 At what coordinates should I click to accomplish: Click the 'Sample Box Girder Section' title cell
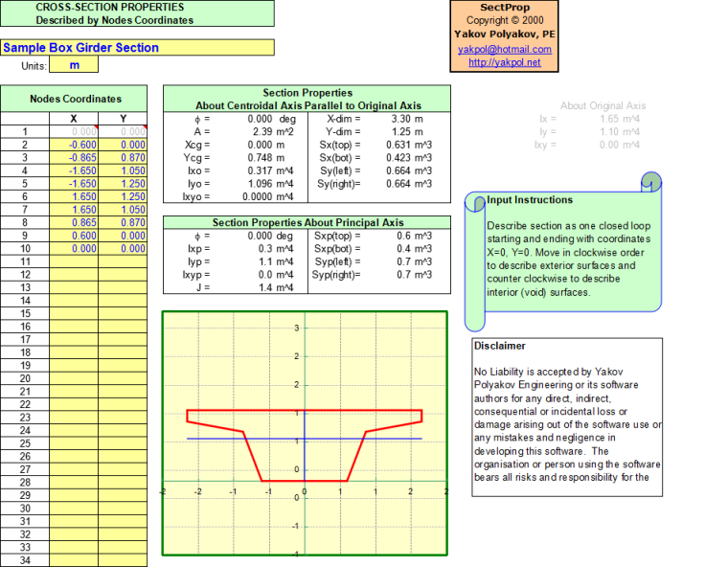click(137, 48)
